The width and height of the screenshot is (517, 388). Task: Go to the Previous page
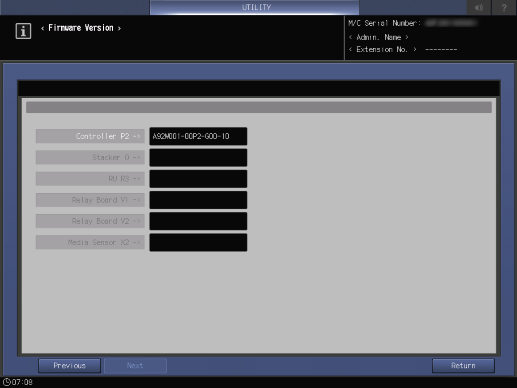click(69, 366)
